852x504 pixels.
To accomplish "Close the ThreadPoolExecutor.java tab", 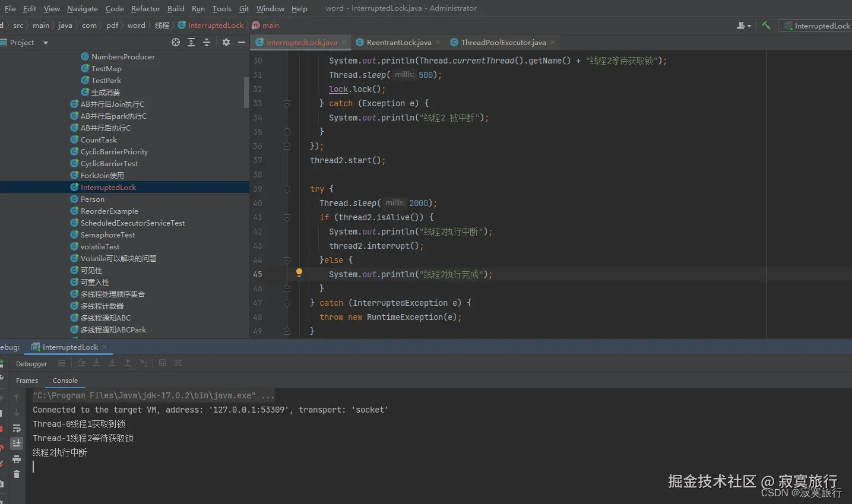I will point(553,42).
